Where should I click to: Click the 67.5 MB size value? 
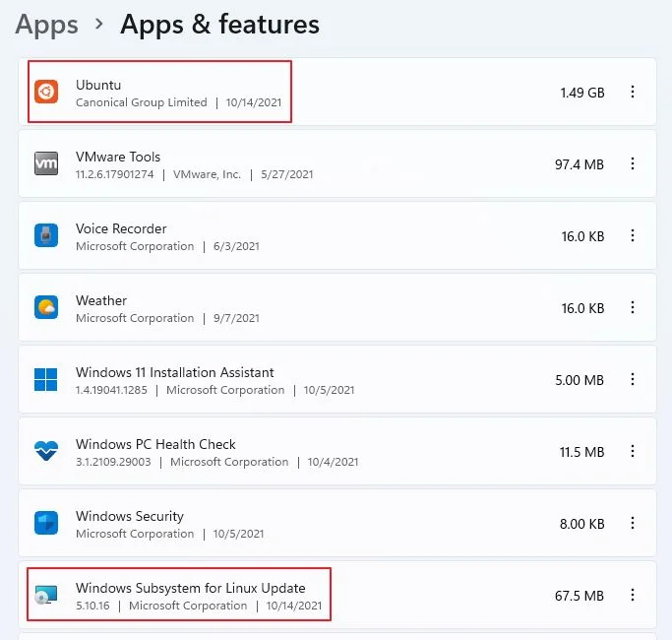point(580,596)
